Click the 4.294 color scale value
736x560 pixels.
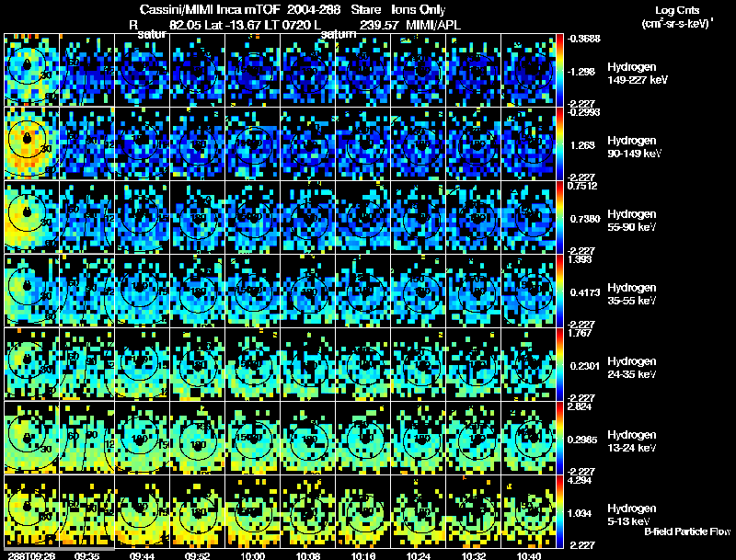[x=580, y=480]
